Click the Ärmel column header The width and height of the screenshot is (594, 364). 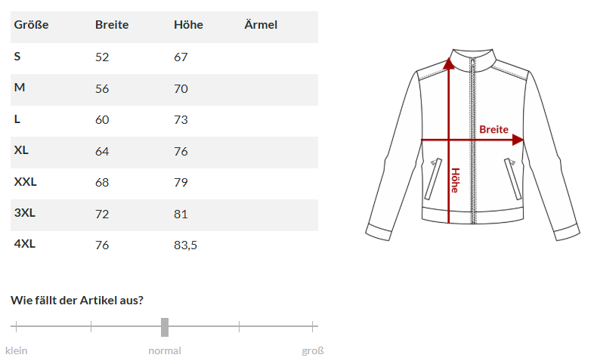point(261,25)
